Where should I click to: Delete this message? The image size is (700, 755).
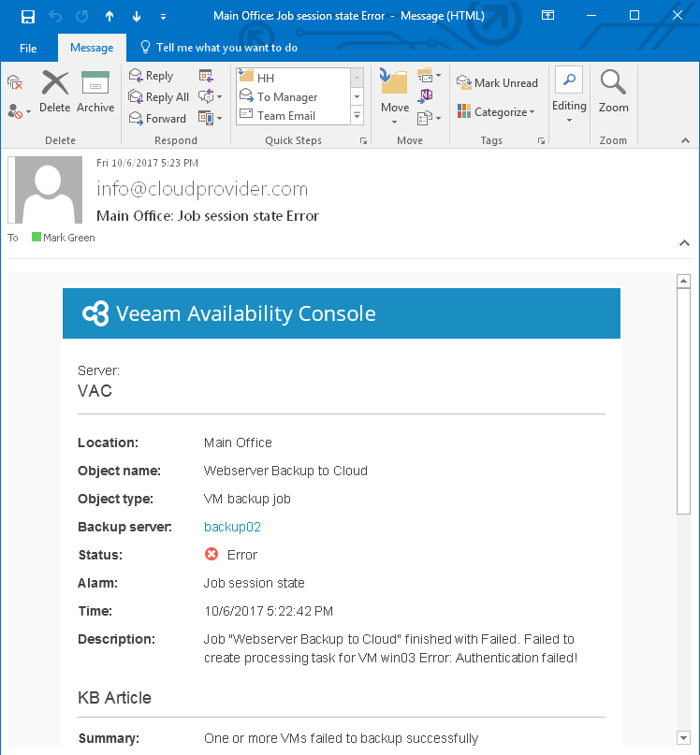55,92
